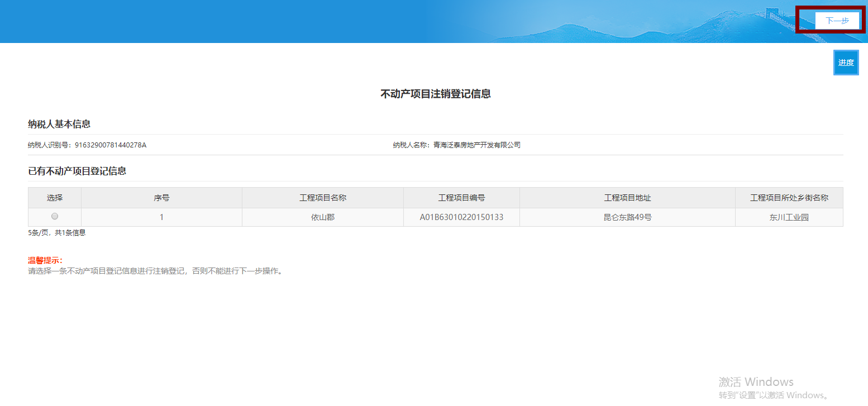Click the address cell 昆仑东路49号

pos(628,217)
